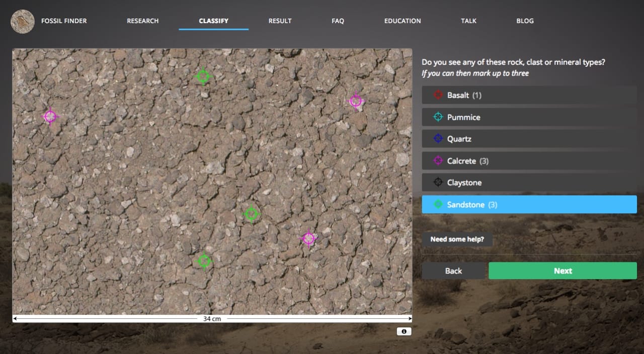The width and height of the screenshot is (644, 354).
Task: Click the green Sandstone target icon
Action: [x=437, y=204]
